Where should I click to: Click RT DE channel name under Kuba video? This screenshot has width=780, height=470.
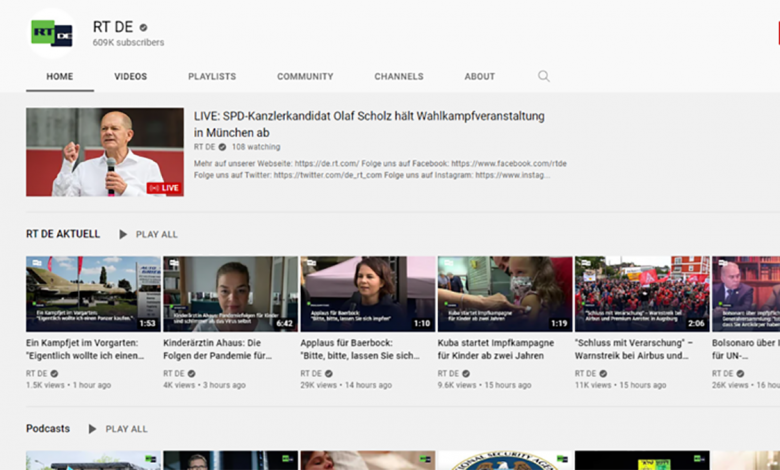click(448, 374)
